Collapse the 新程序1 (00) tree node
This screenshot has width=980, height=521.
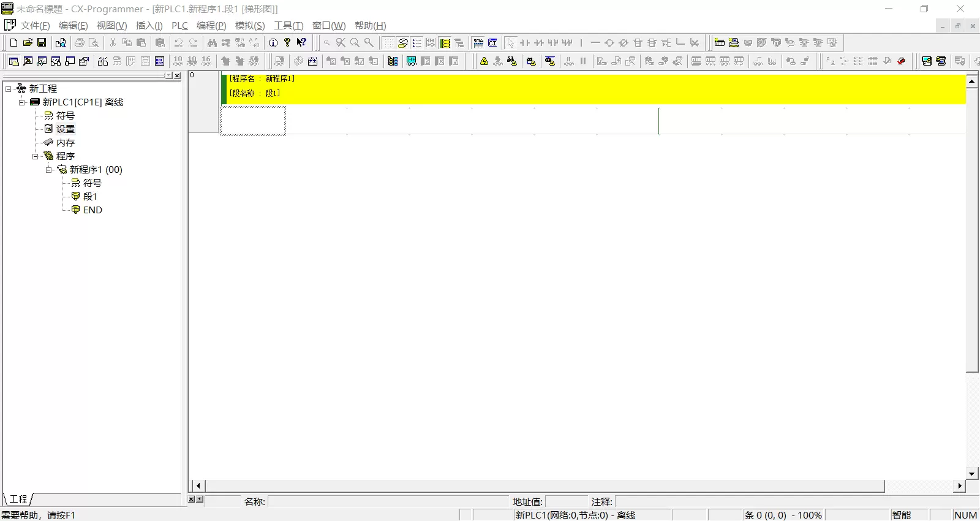coord(49,170)
